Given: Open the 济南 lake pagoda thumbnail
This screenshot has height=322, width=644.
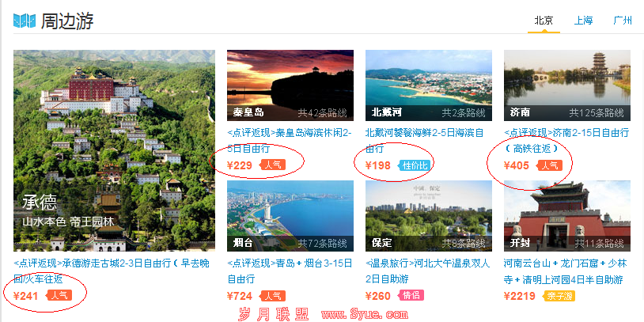Looking at the screenshot, I should (566, 85).
